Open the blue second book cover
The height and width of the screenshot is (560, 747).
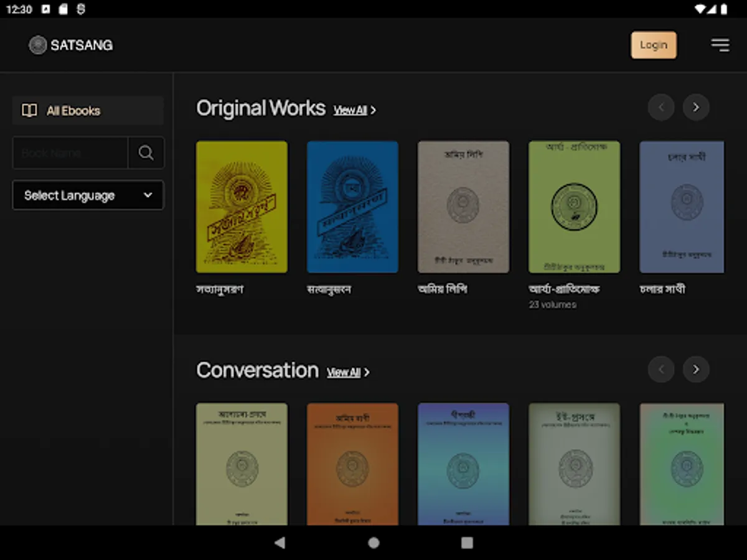tap(352, 207)
